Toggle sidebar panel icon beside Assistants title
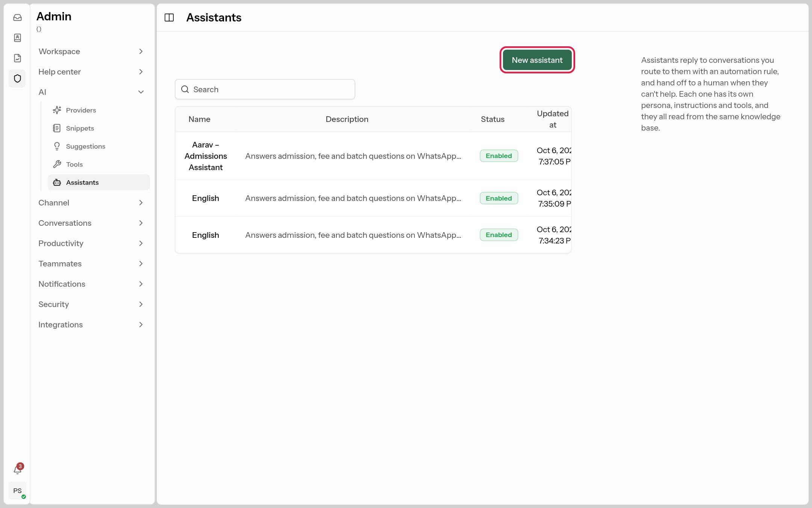This screenshot has width=812, height=508. click(169, 17)
